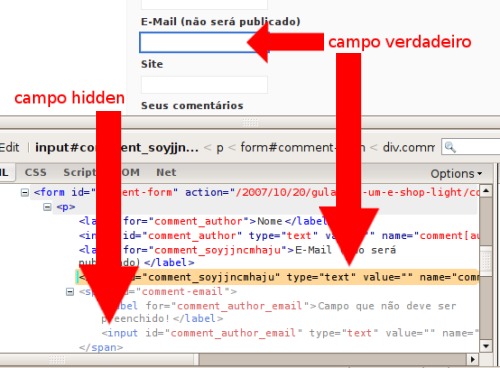The height and width of the screenshot is (368, 500).
Task: Click the 'Seus comentários' label text
Action: (x=192, y=106)
